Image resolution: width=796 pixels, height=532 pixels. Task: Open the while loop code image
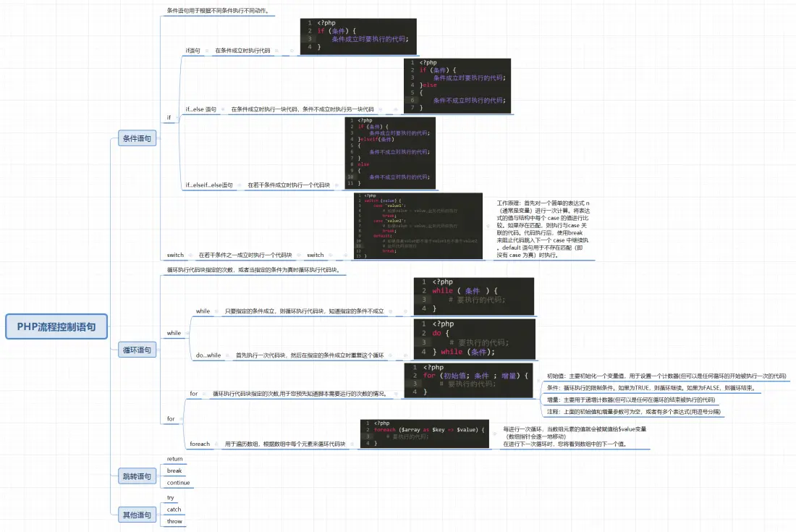474,296
